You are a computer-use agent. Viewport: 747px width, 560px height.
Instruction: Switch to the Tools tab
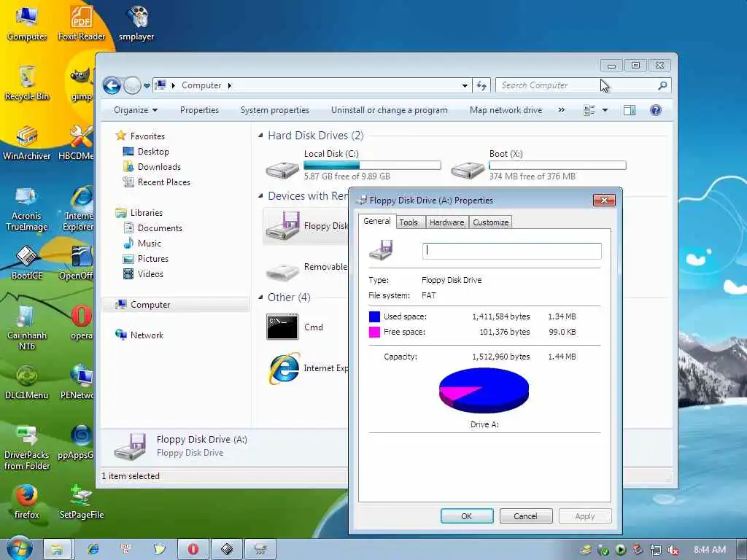click(x=409, y=222)
